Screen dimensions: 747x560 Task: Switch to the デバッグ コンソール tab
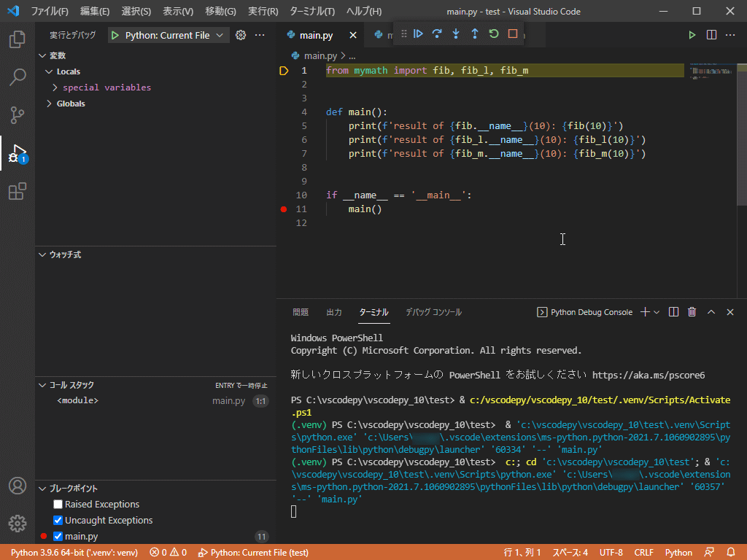[433, 312]
